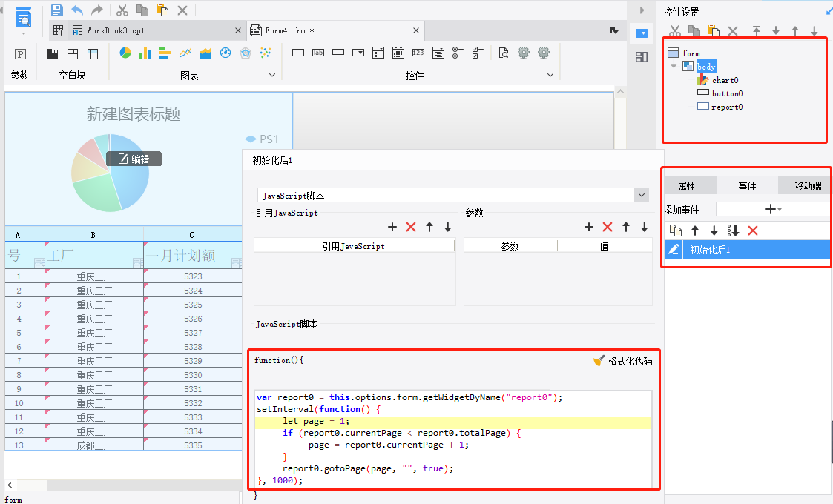Switch to the 移动端 tab
Viewport: 833px width, 504px height.
click(808, 186)
